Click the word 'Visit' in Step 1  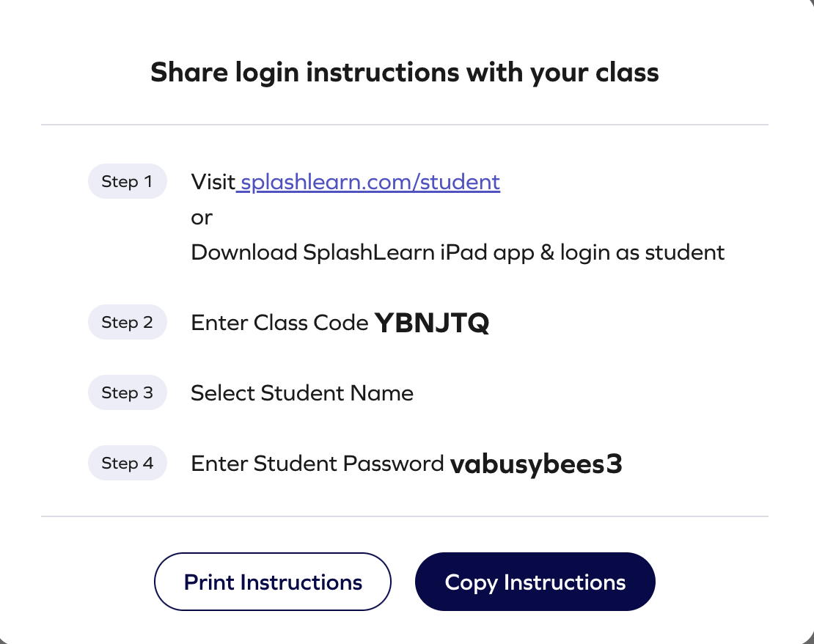pyautogui.click(x=212, y=182)
